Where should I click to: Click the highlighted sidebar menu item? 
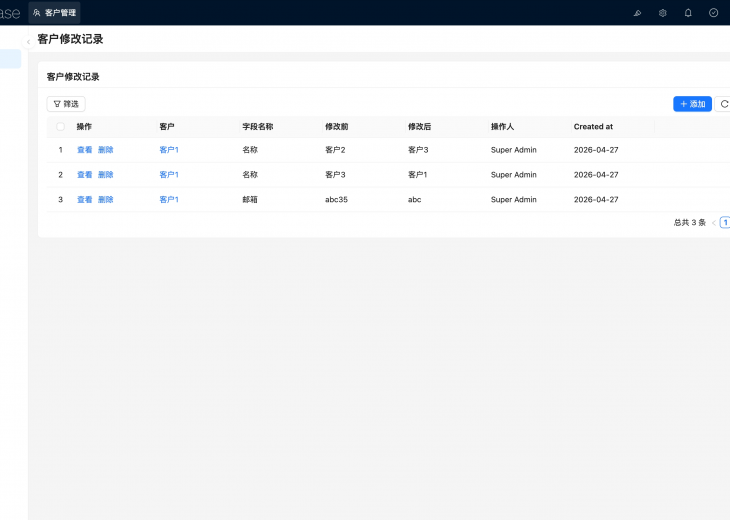coord(10,59)
